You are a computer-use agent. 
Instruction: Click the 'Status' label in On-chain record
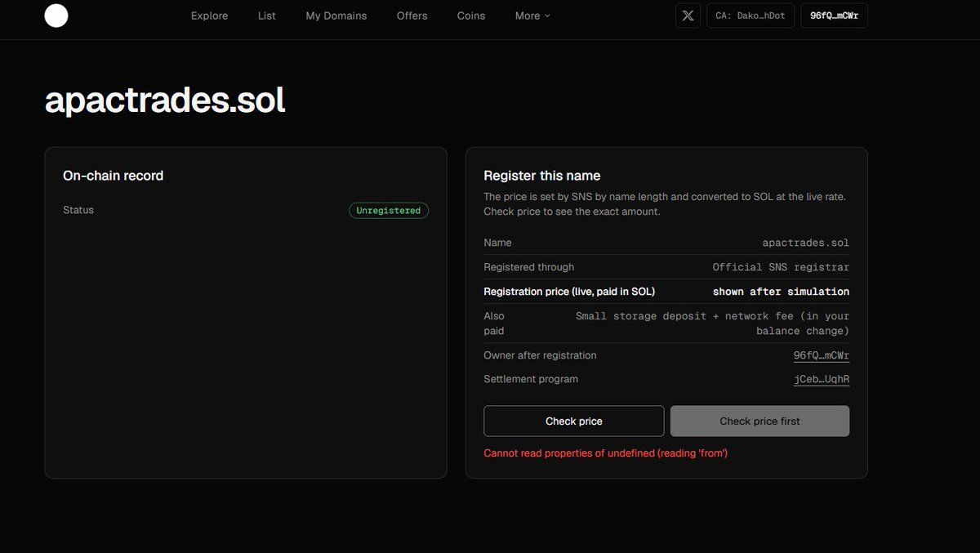pyautogui.click(x=78, y=210)
